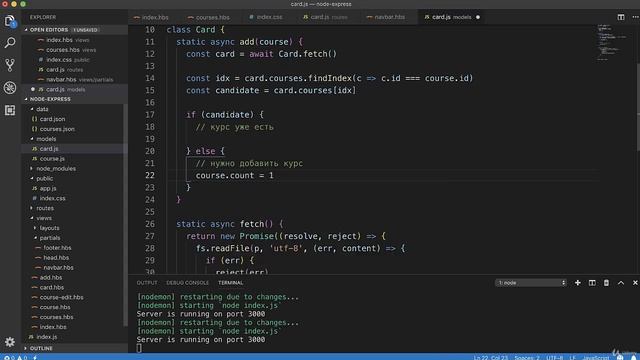The height and width of the screenshot is (360, 640).
Task: Open the Manage gear settings icon
Action: (x=10, y=342)
